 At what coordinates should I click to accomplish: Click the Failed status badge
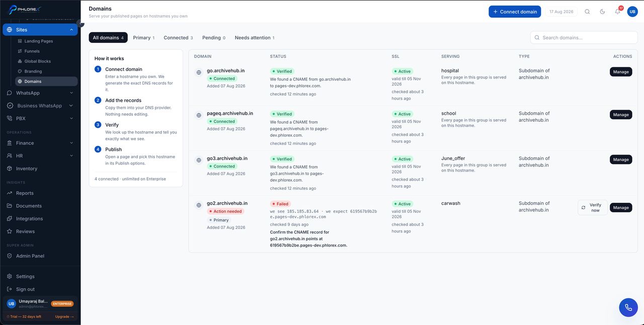point(280,204)
